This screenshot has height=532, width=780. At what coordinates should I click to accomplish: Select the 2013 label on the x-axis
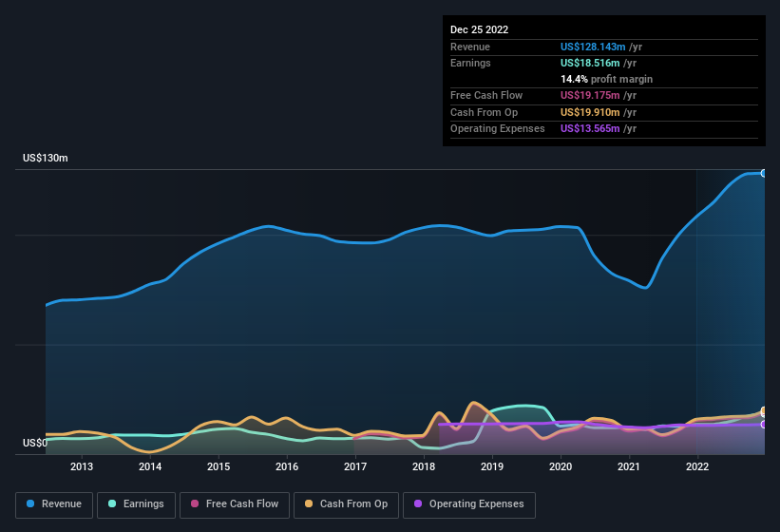pyautogui.click(x=82, y=466)
